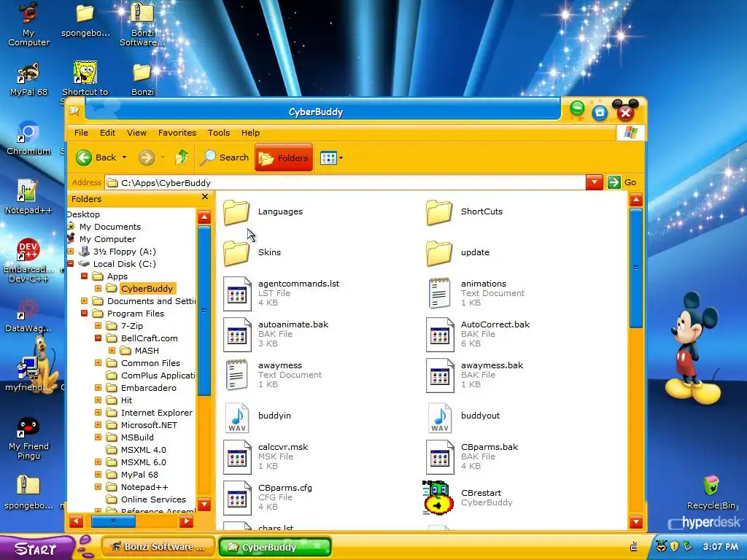Select buddyin WAV file
This screenshot has width=747, height=560.
point(258,417)
